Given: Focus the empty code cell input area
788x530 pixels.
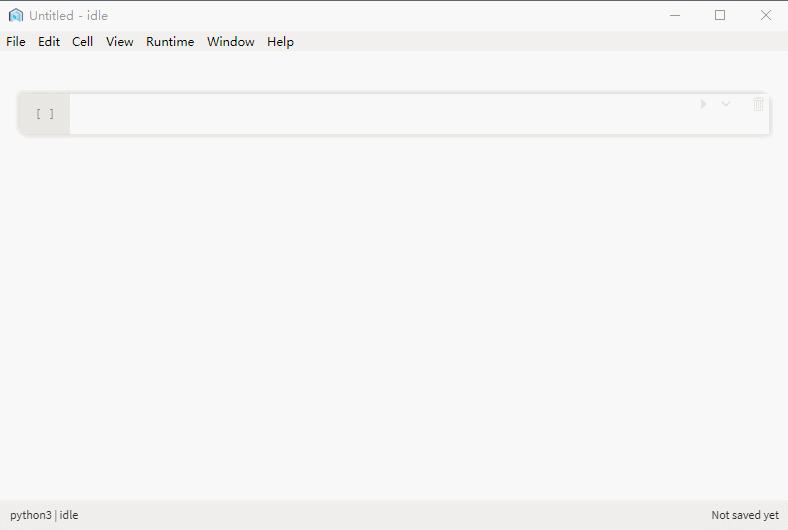Looking at the screenshot, I should [380, 114].
